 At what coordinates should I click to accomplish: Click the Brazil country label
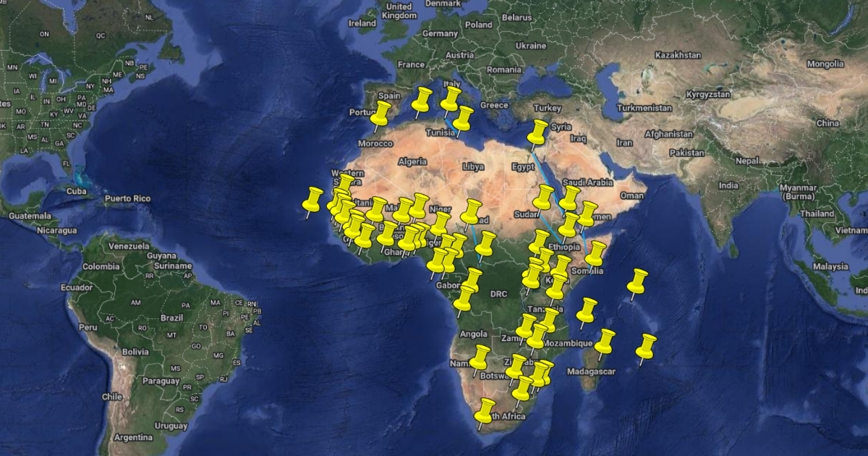point(172,318)
